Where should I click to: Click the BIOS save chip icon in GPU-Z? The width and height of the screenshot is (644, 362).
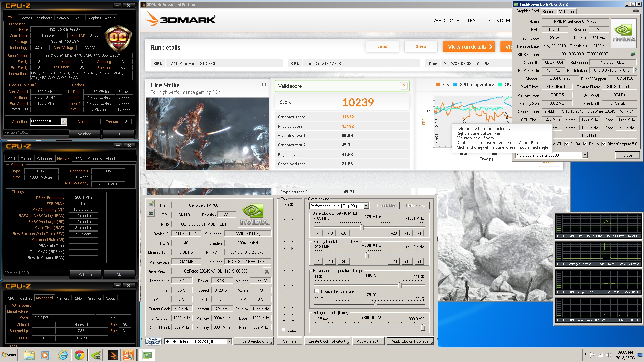tap(633, 54)
